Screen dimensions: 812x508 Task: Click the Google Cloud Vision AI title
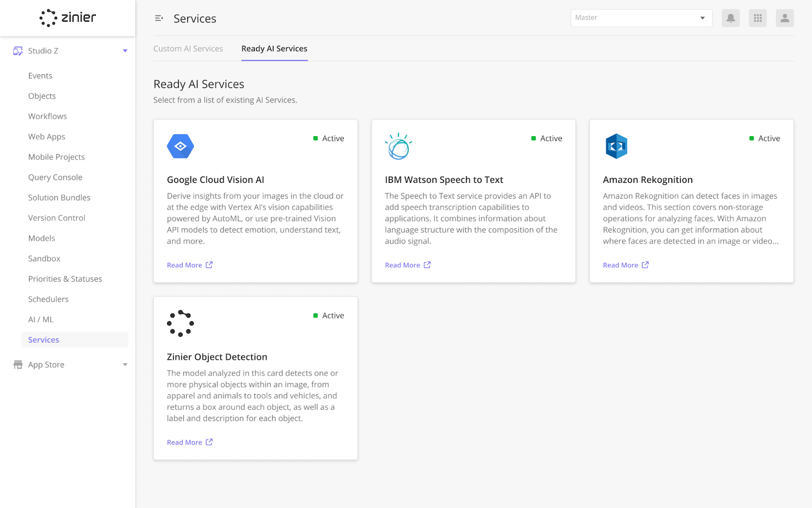click(x=216, y=180)
